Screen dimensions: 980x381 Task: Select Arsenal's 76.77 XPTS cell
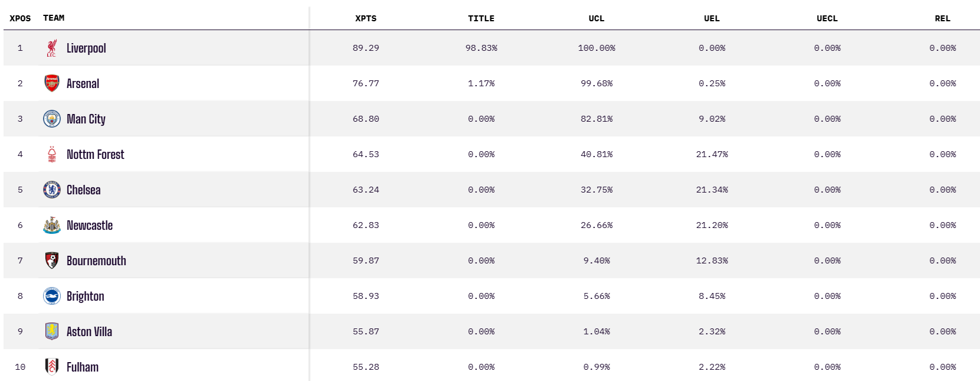pos(366,83)
